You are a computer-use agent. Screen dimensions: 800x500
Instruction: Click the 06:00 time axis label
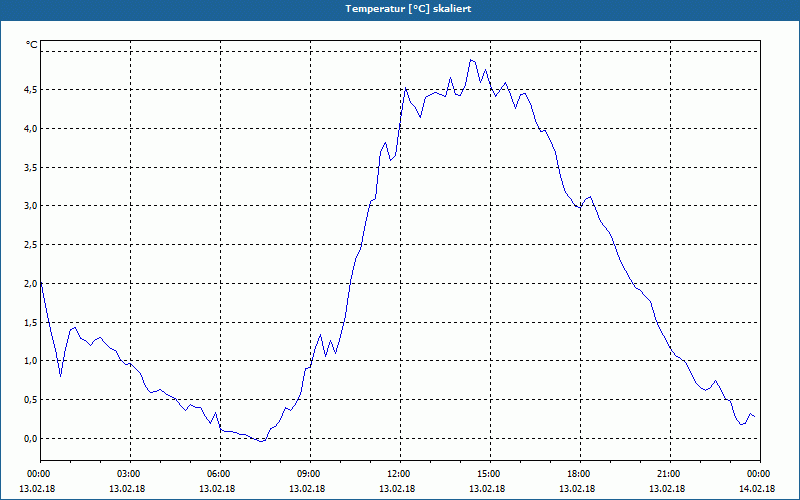click(x=220, y=474)
